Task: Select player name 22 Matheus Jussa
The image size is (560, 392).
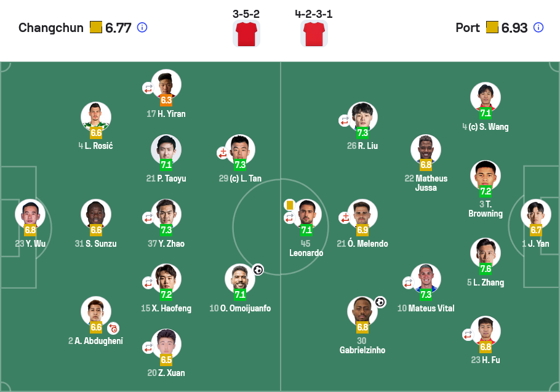Action: pyautogui.click(x=426, y=183)
